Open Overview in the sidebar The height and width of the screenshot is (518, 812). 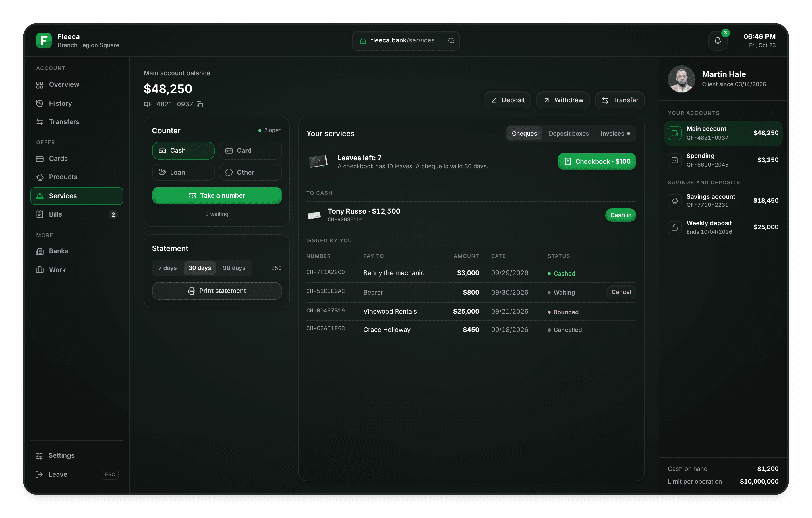[77, 85]
